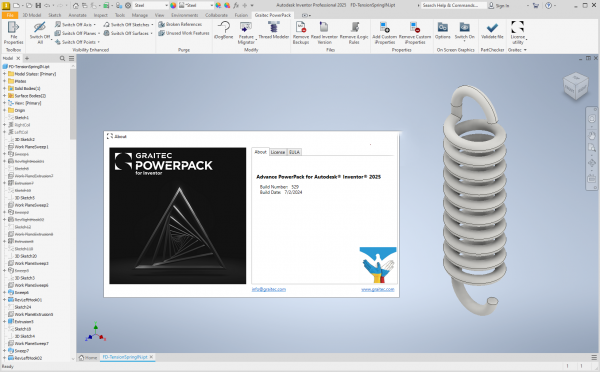
Task: Expand the Surface Bodies(2) node
Action: click(x=4, y=96)
